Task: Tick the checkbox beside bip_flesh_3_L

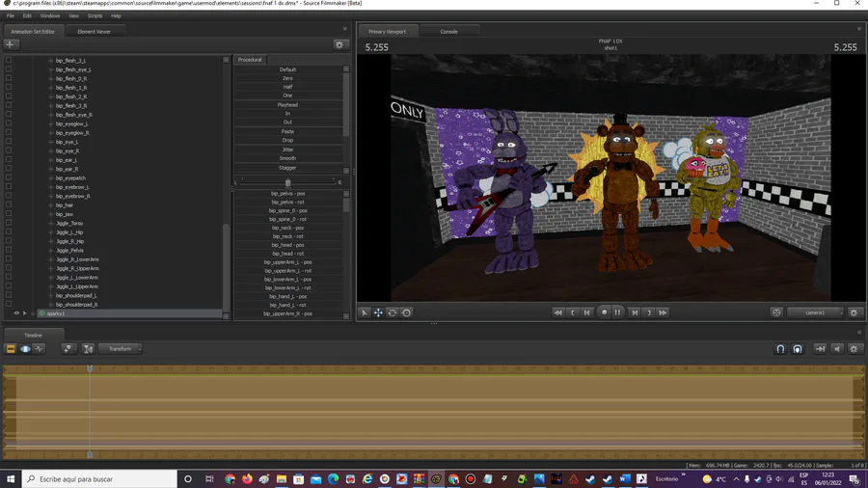Action: (9, 61)
